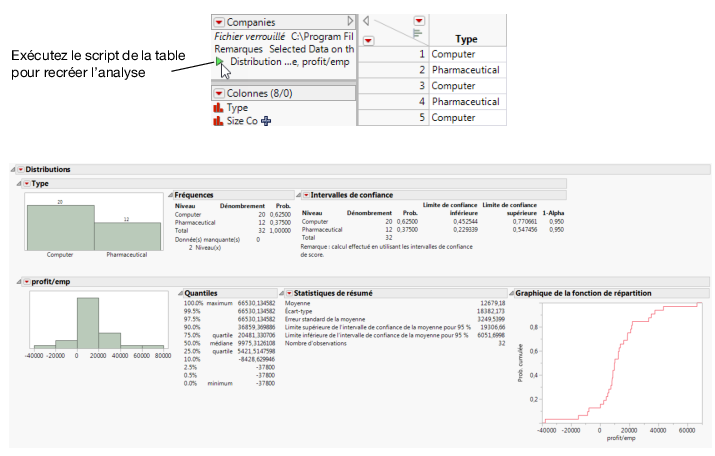Viewport: 715px width, 456px height.
Task: Open the columns red triangle in grid corner
Action: pos(419,21)
